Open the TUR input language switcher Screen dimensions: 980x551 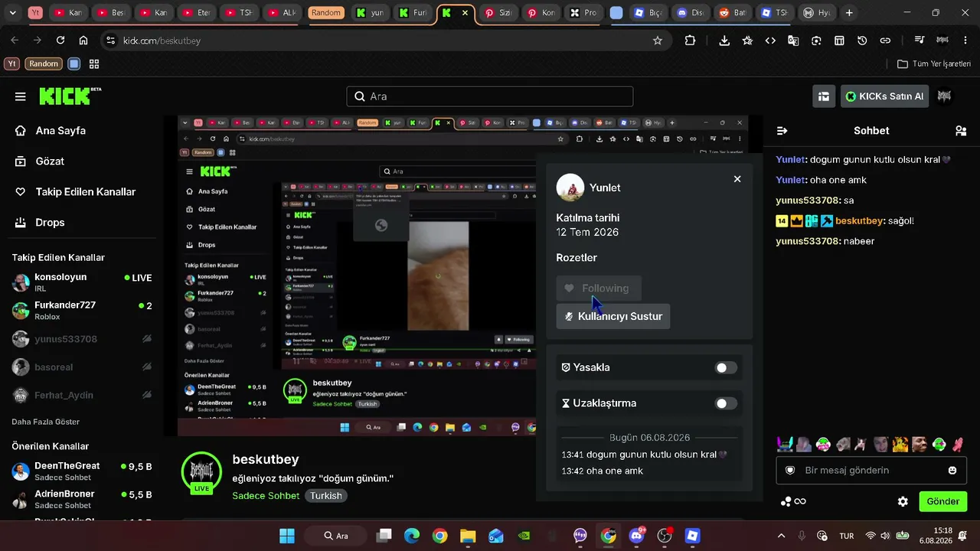click(847, 536)
